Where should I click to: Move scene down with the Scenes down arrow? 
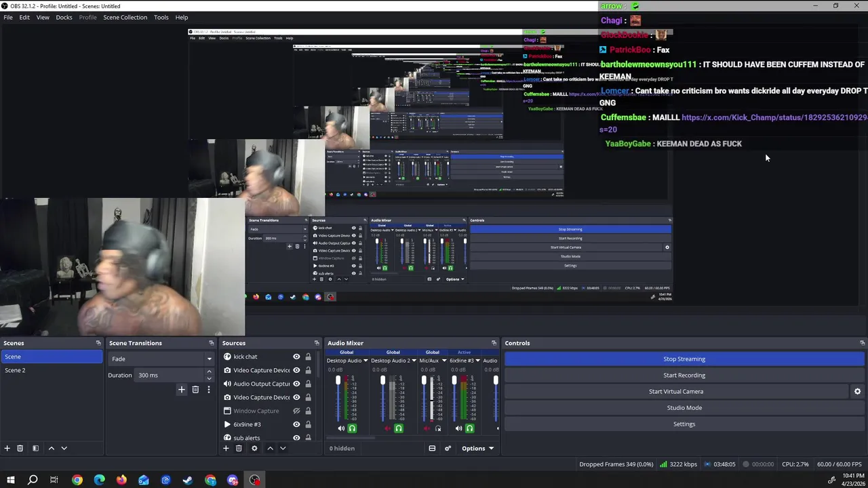(x=64, y=448)
